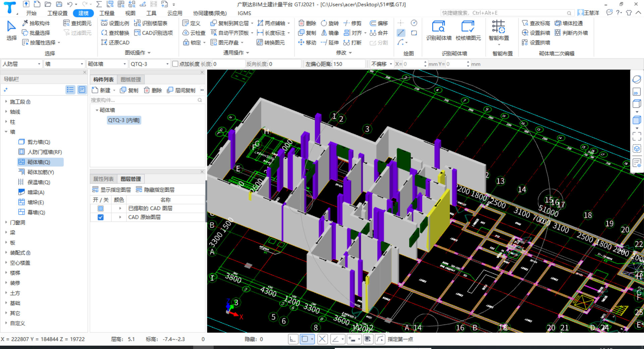This screenshot has width=644, height=349.
Task: Open the 工程设置 ribbon tab
Action: coord(57,13)
